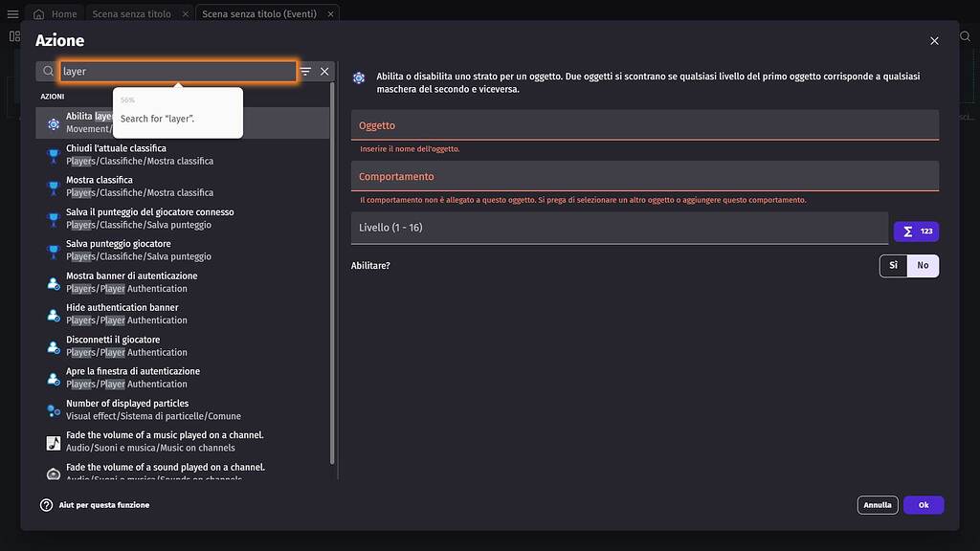Select the gear icon beside Abilita layer
The height and width of the screenshot is (551, 980).
tap(52, 121)
